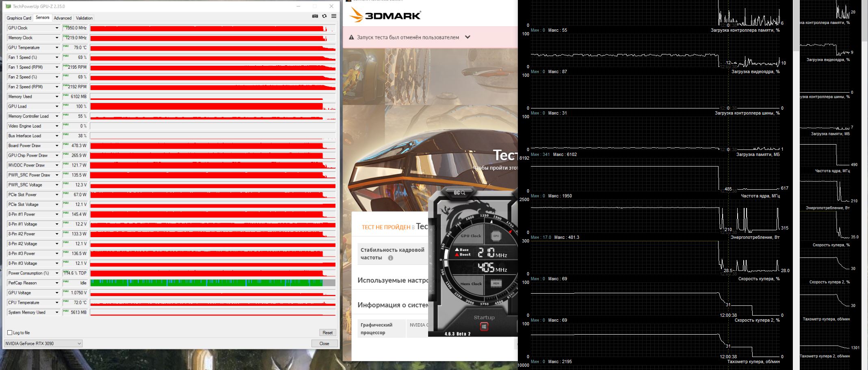Open the Validation tab
The height and width of the screenshot is (370, 868).
click(x=84, y=18)
